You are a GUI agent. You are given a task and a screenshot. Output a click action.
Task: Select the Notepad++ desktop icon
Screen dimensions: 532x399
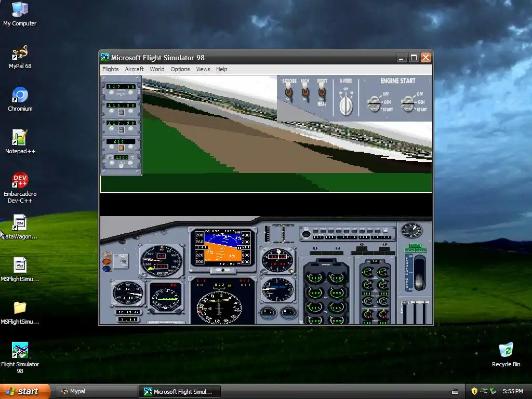tap(20, 141)
